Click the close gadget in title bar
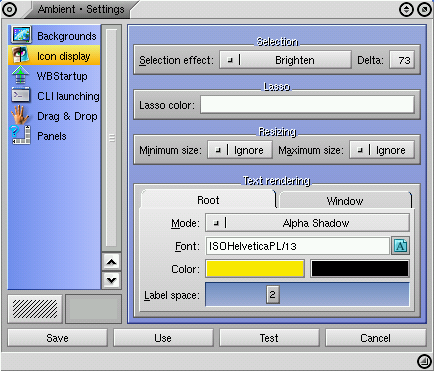Viewport: 434px width, 371px height. coord(9,9)
